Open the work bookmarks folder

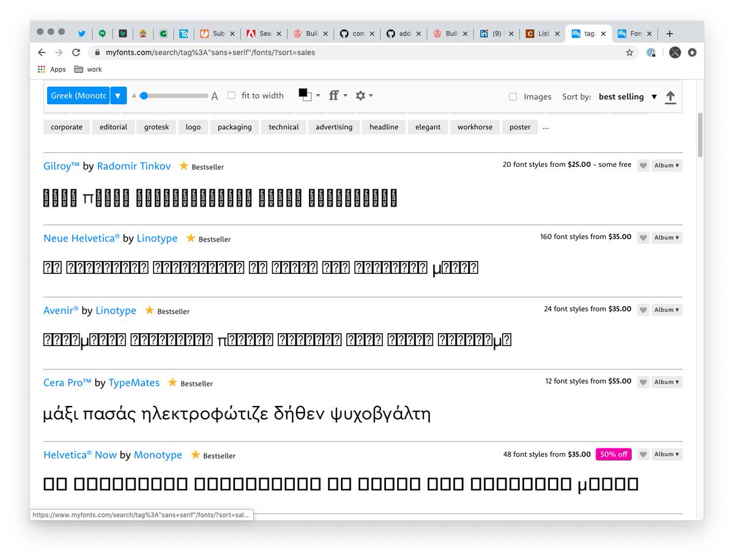88,69
